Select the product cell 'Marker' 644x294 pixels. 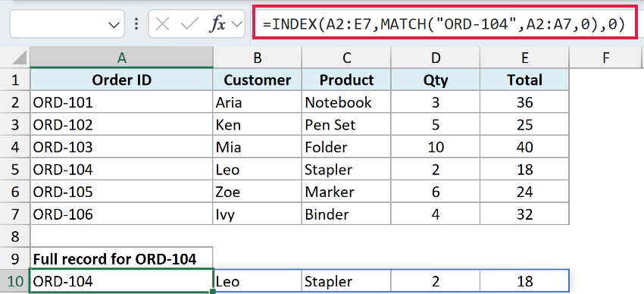point(347,192)
